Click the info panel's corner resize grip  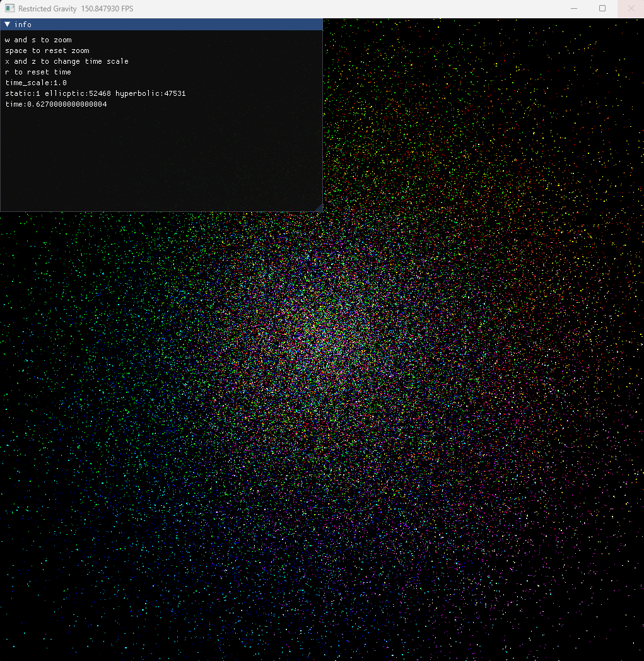point(319,208)
